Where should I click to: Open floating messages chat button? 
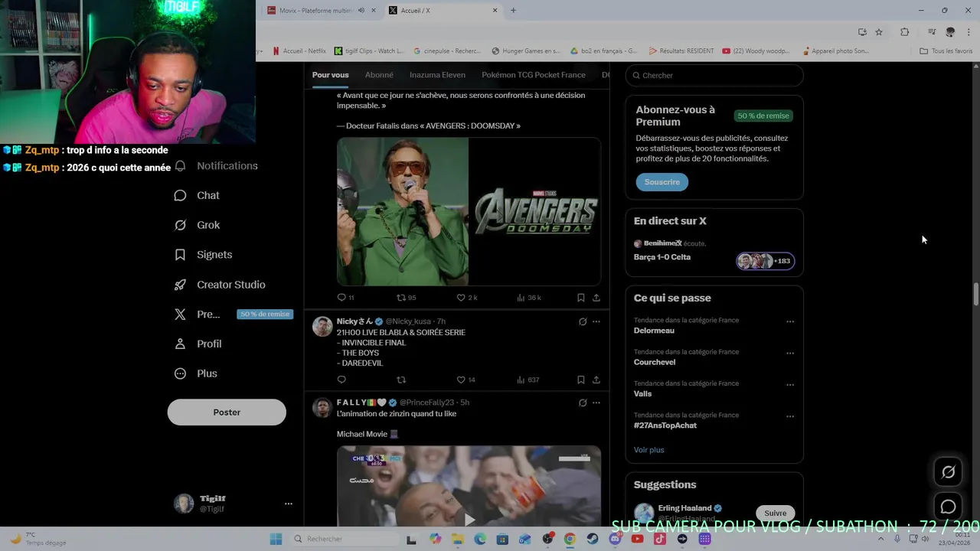948,507
